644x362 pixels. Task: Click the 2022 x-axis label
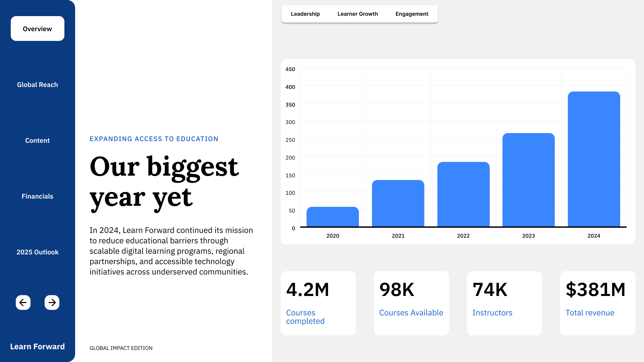pyautogui.click(x=463, y=236)
